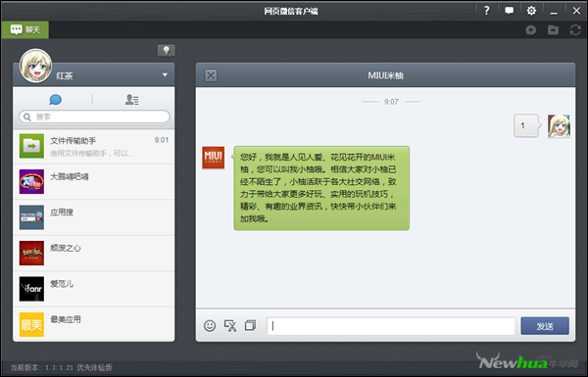588x377 pixels.
Task: Toggle the light bulb button
Action: click(167, 50)
